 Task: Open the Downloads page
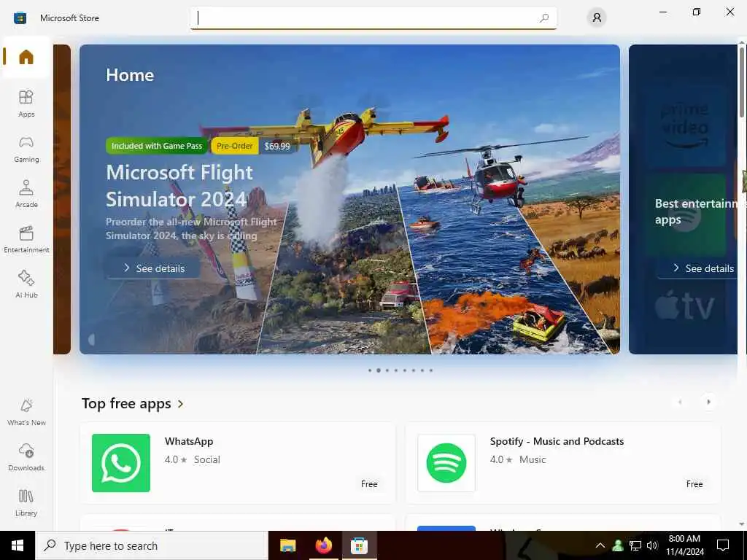[x=26, y=457]
